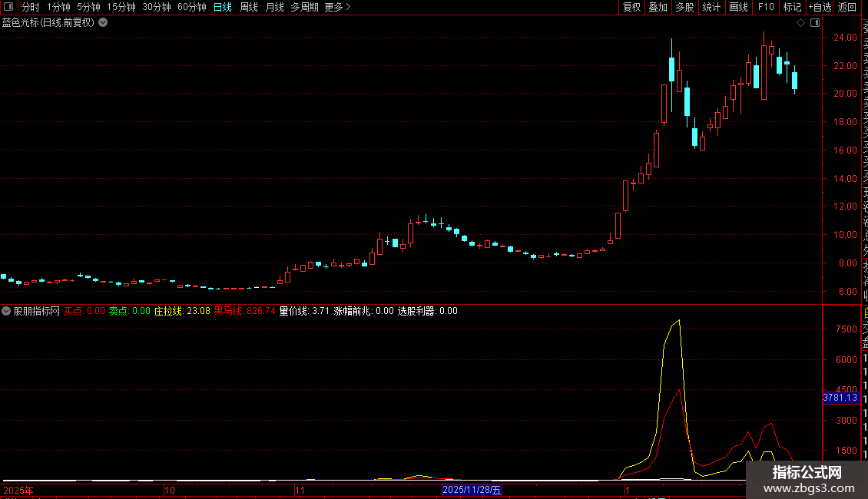Click the 多股 multi-stock button

(x=684, y=7)
